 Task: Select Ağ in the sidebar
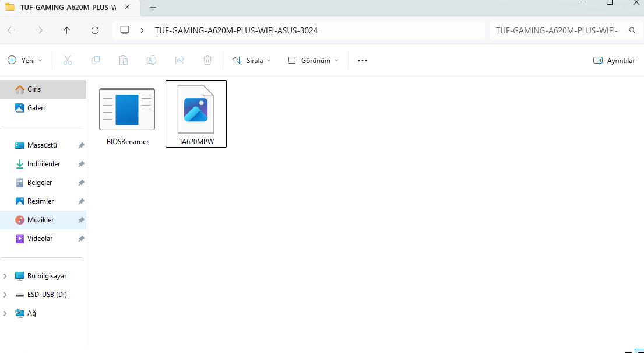(x=31, y=313)
